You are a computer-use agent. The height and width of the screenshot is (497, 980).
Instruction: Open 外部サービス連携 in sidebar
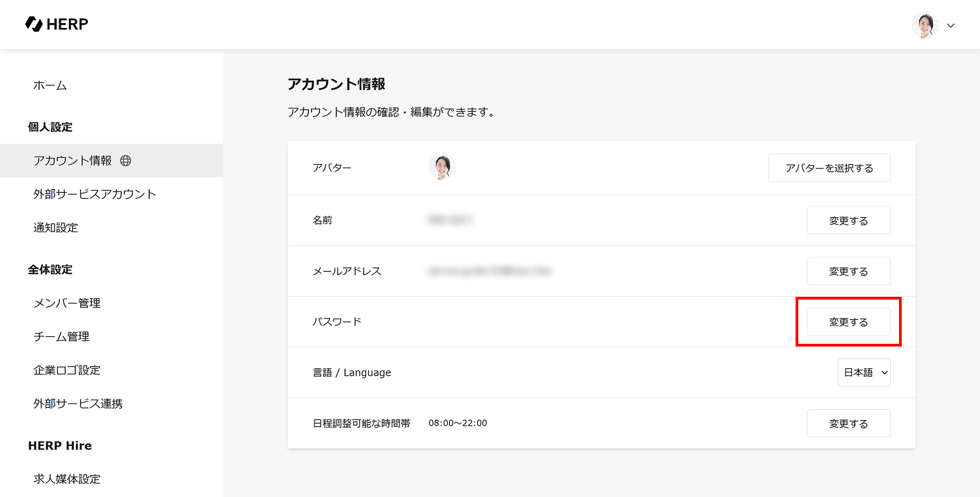[78, 404]
